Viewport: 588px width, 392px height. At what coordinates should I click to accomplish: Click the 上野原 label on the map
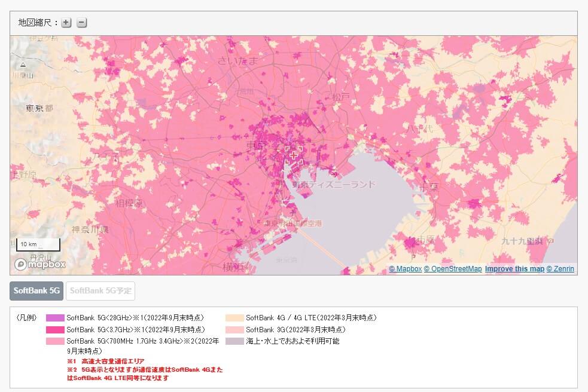point(24,174)
